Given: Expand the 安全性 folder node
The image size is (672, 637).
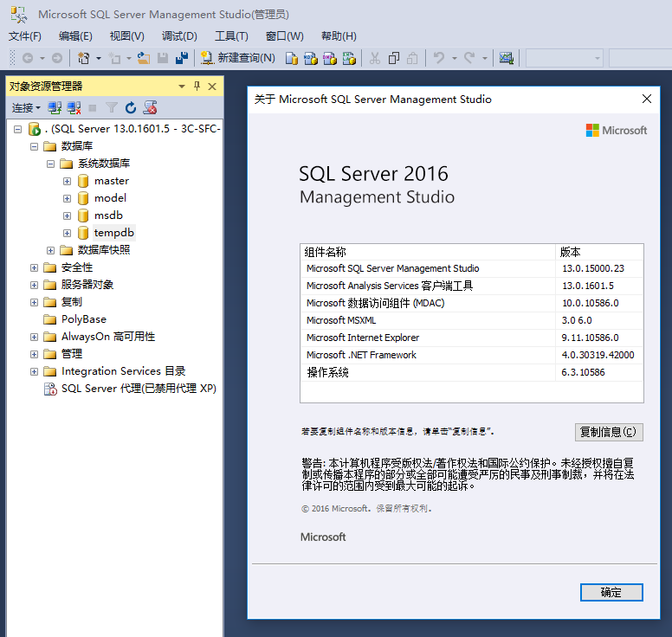Looking at the screenshot, I should (35, 267).
